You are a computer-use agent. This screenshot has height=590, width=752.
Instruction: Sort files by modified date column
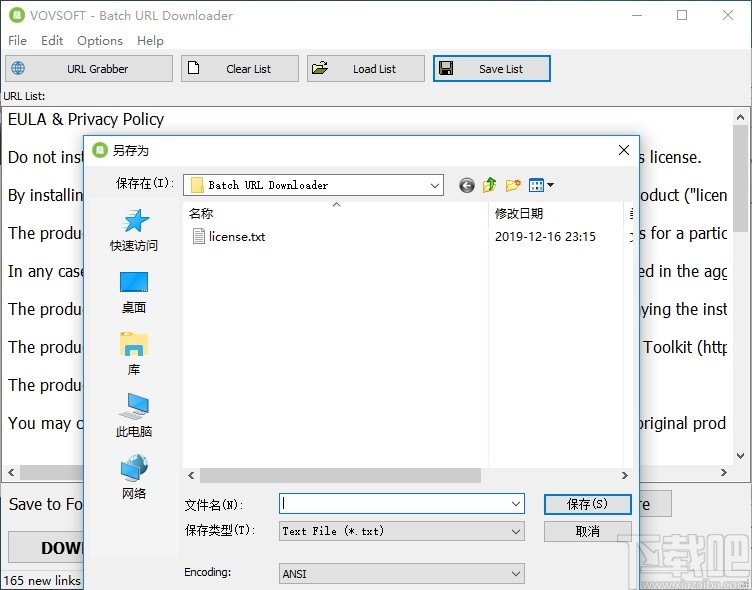555,213
